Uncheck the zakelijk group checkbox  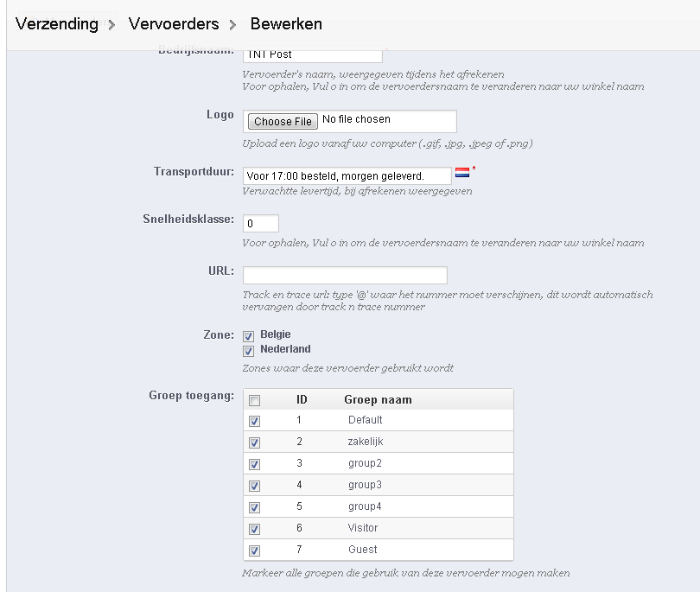pos(254,442)
